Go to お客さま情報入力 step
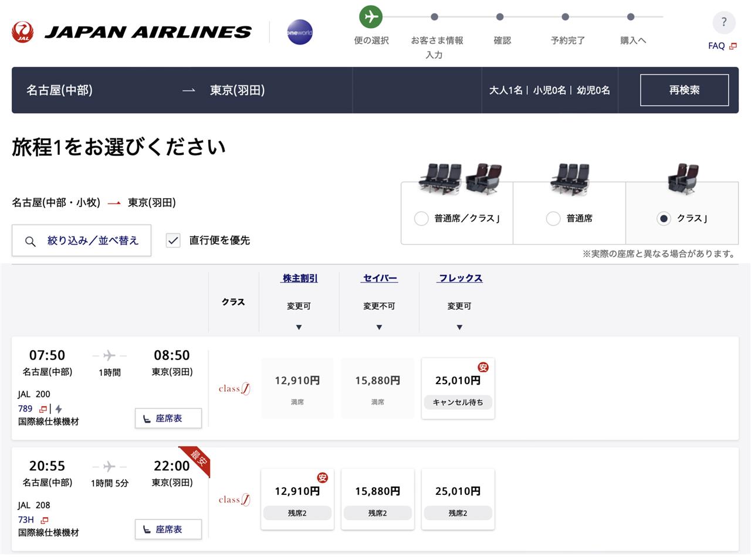 point(437,47)
